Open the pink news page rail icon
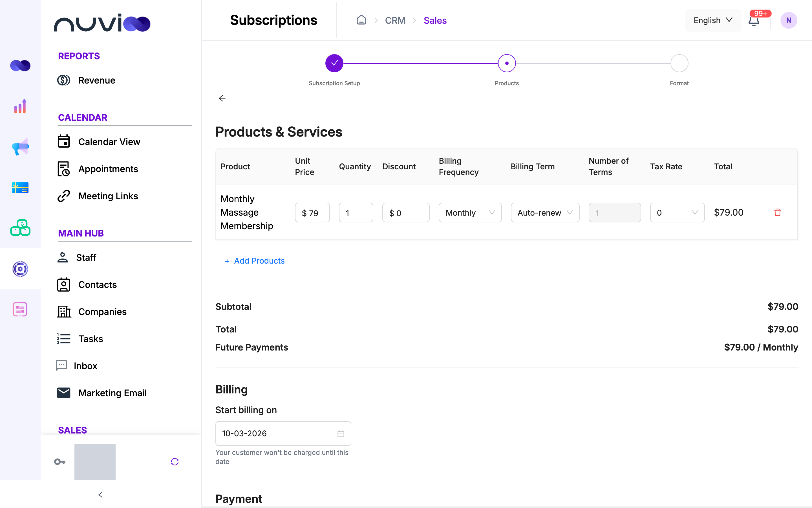812x508 pixels. pos(20,309)
